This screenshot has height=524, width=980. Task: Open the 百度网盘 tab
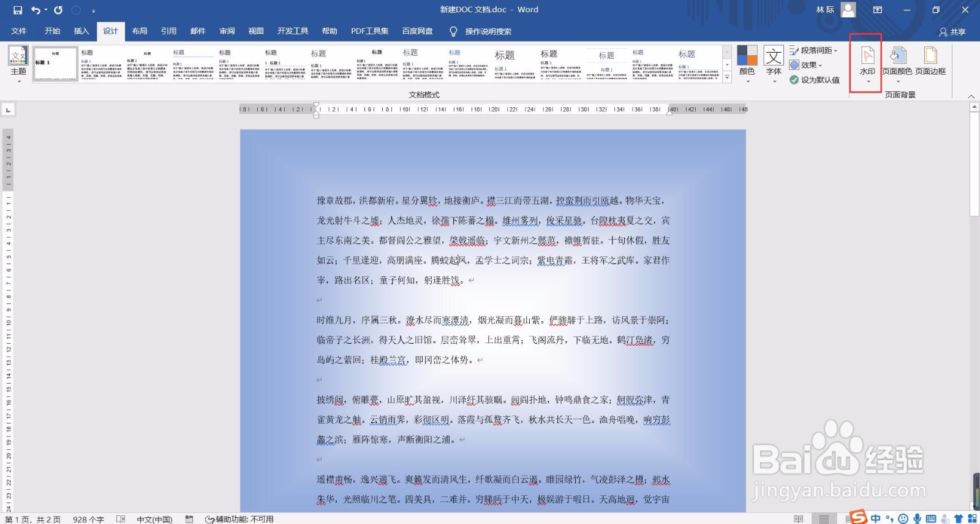417,31
